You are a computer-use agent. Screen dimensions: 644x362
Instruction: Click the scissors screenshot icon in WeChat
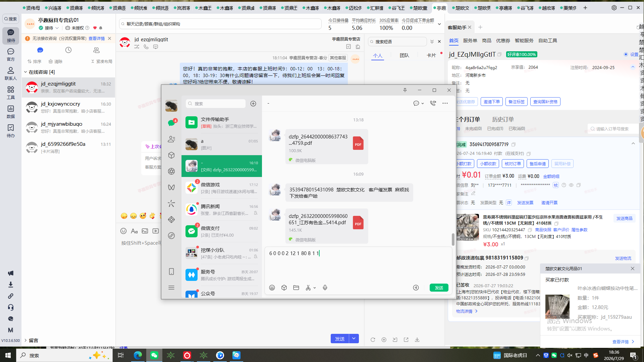click(308, 288)
